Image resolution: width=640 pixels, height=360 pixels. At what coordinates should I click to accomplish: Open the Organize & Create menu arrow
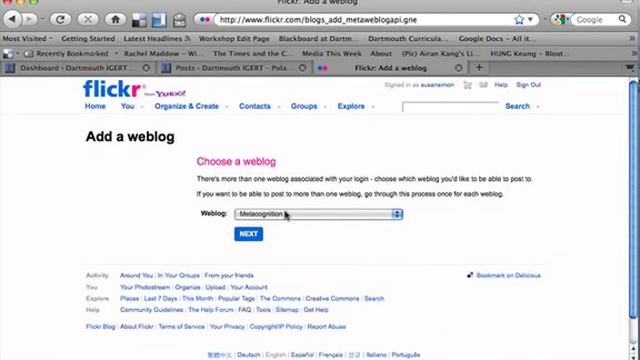click(x=227, y=107)
